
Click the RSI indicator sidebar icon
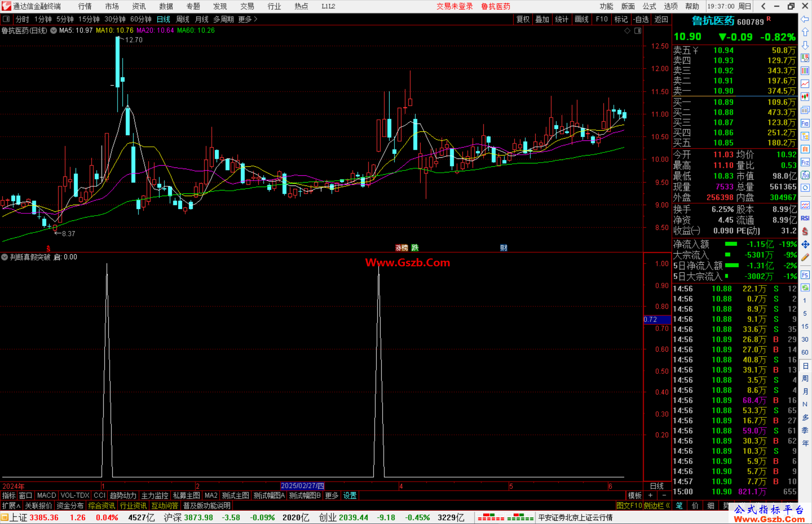[805, 218]
